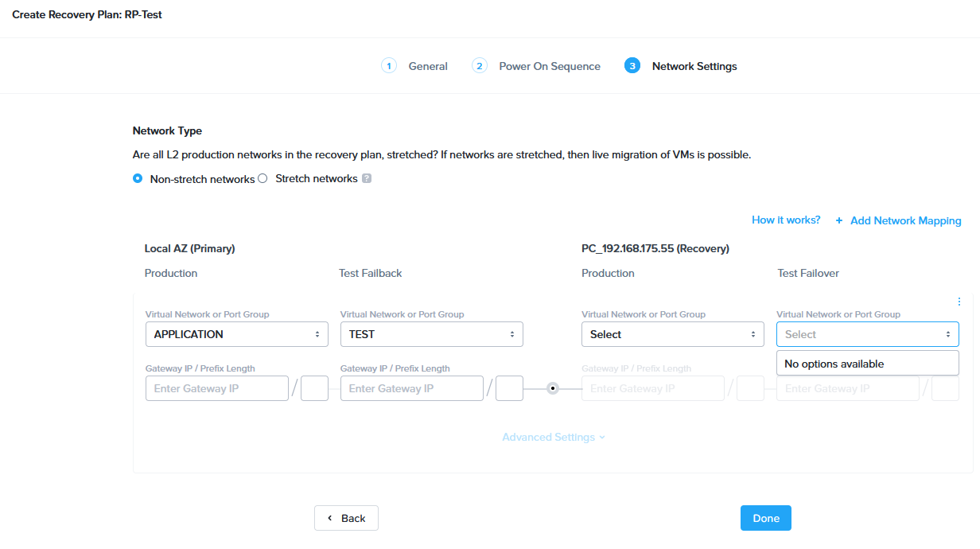Click the No options available message
The image size is (980, 549).
(868, 364)
